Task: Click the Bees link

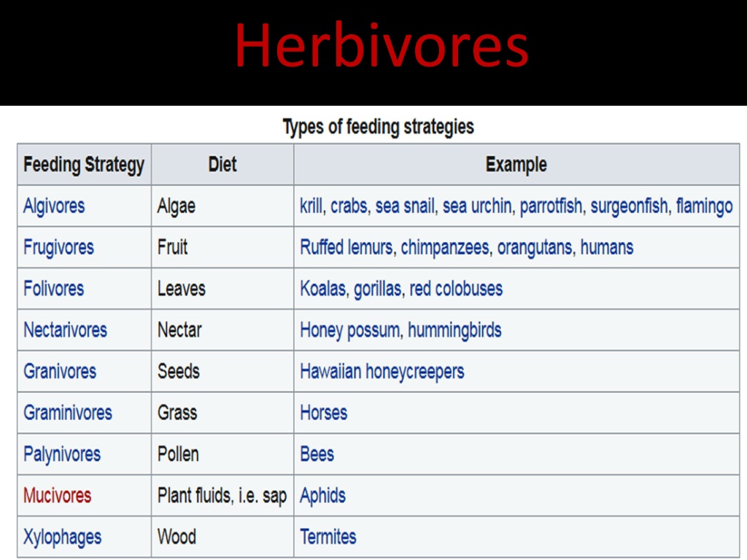Action: [x=317, y=454]
